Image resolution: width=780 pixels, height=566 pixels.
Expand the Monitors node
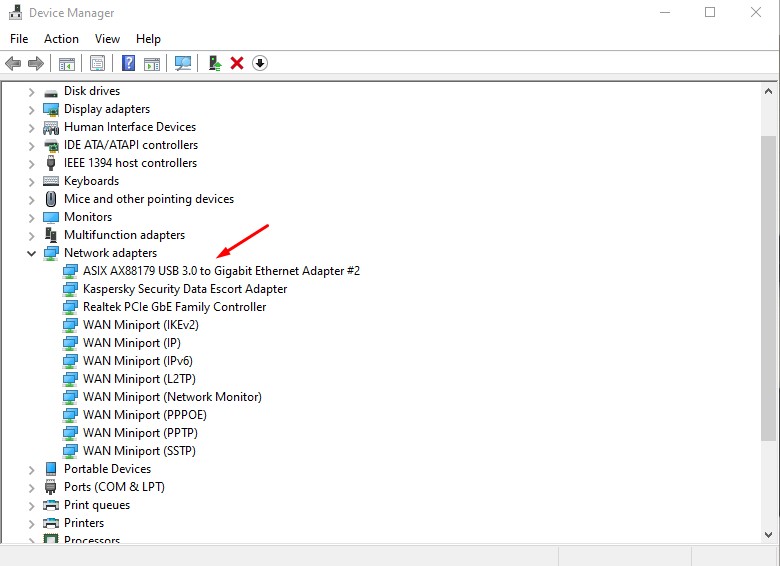31,218
